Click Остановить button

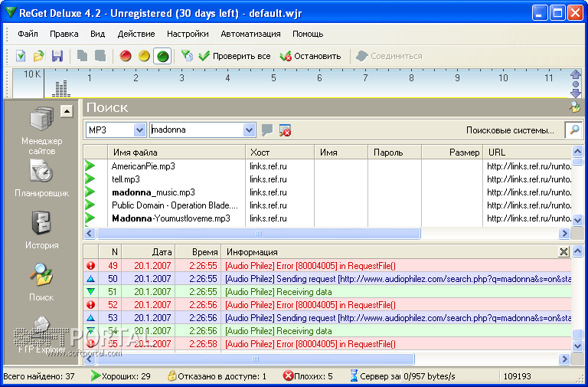311,56
